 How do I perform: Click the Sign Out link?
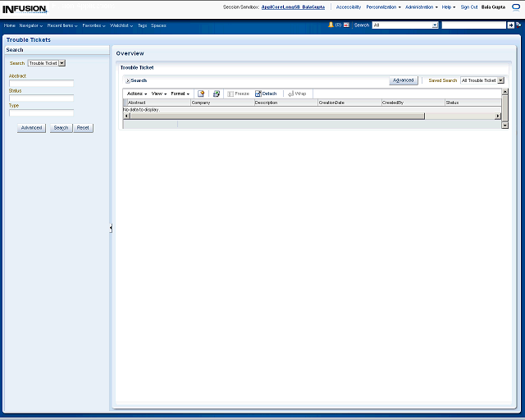point(469,7)
